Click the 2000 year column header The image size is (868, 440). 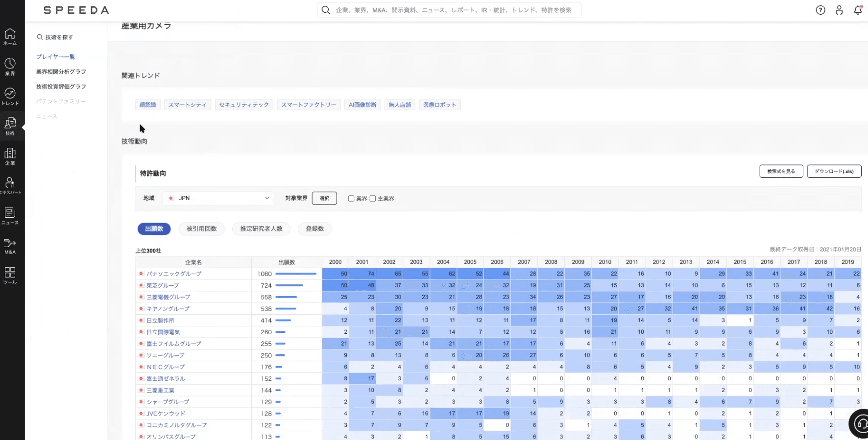pyautogui.click(x=336, y=262)
